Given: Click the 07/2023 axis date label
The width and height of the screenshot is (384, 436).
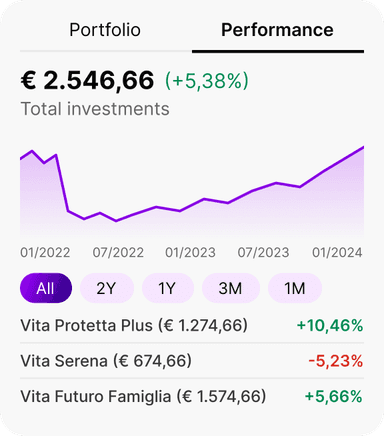Looking at the screenshot, I should click(263, 253).
